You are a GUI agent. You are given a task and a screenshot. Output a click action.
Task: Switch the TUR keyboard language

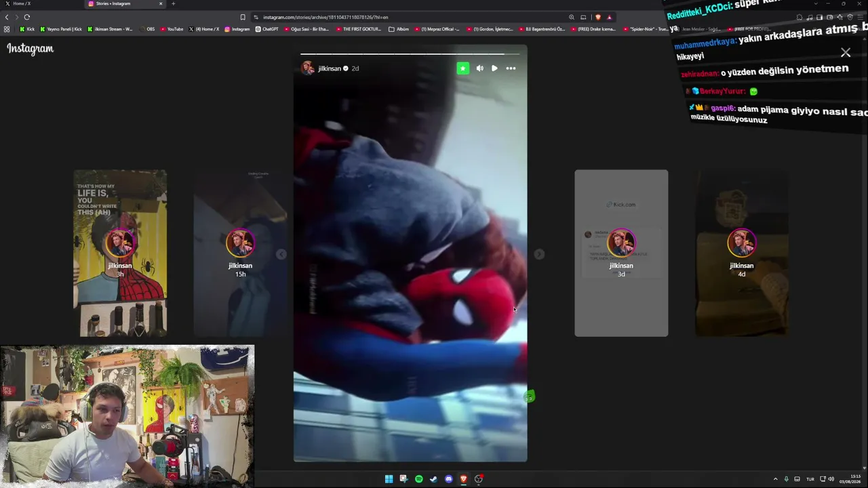point(810,479)
